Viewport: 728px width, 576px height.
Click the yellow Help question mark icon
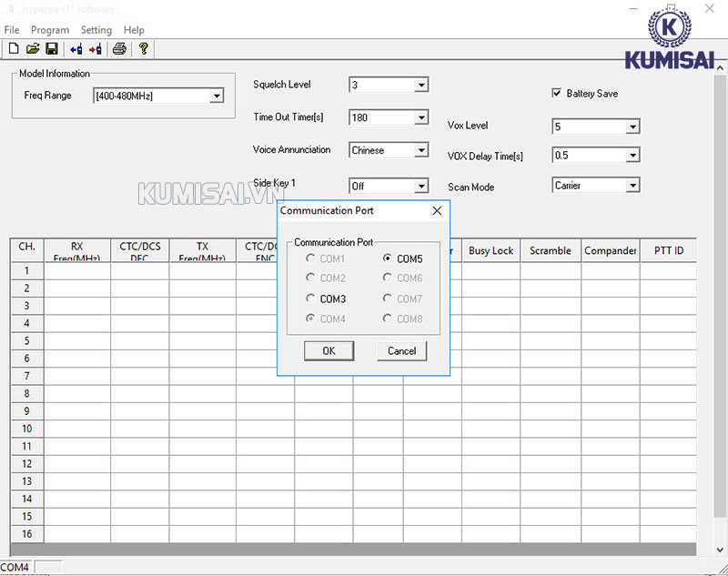click(x=143, y=49)
